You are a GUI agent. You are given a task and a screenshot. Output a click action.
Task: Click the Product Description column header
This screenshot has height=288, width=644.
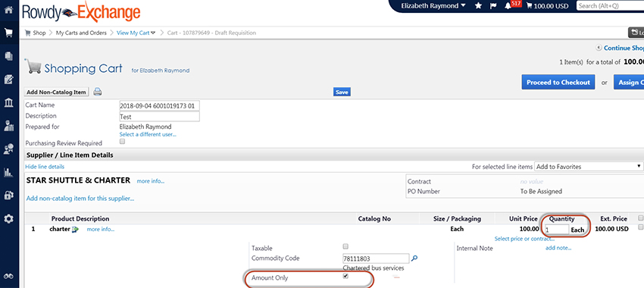pyautogui.click(x=80, y=219)
